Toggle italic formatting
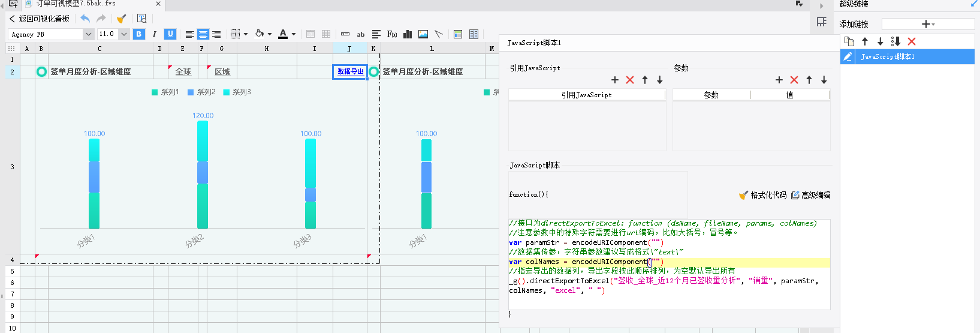 [x=155, y=34]
